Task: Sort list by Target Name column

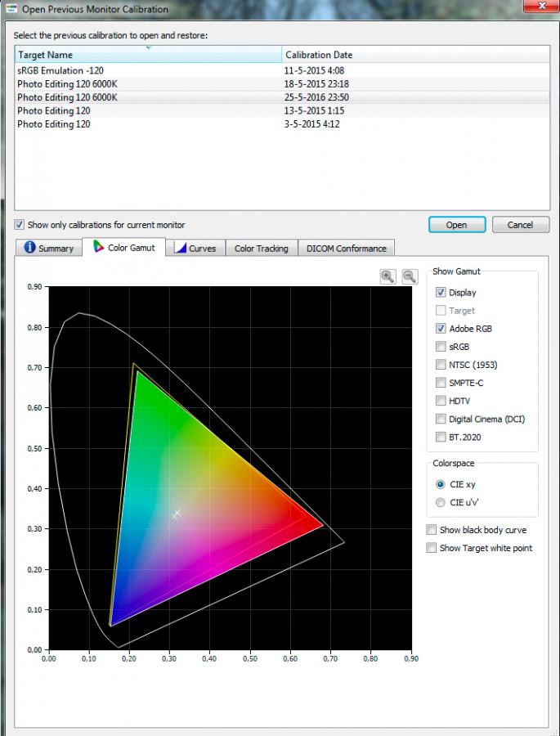Action: [148, 55]
